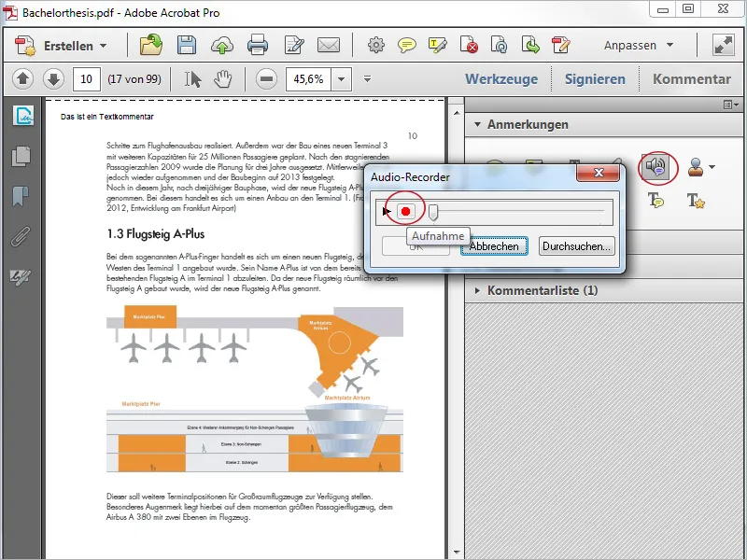Click the play button in Audio-Recorder
The image size is (747, 560).
[x=387, y=211]
